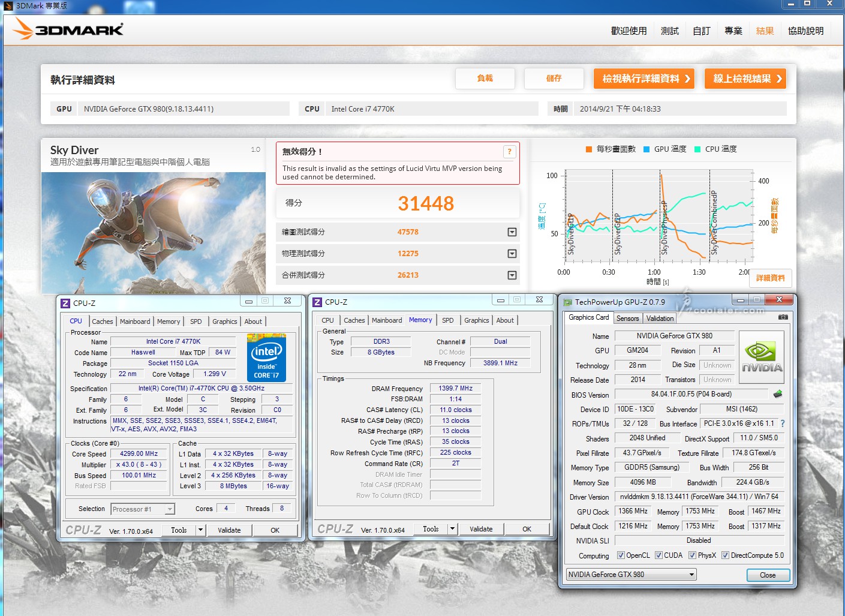Open the Tools dropdown arrow in CPU-Z Memory window
The image size is (845, 616).
(452, 529)
